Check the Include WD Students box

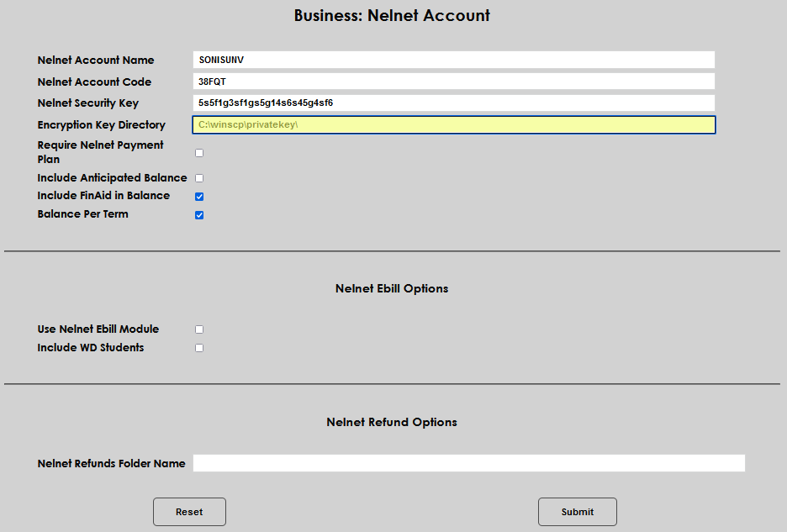(x=198, y=347)
